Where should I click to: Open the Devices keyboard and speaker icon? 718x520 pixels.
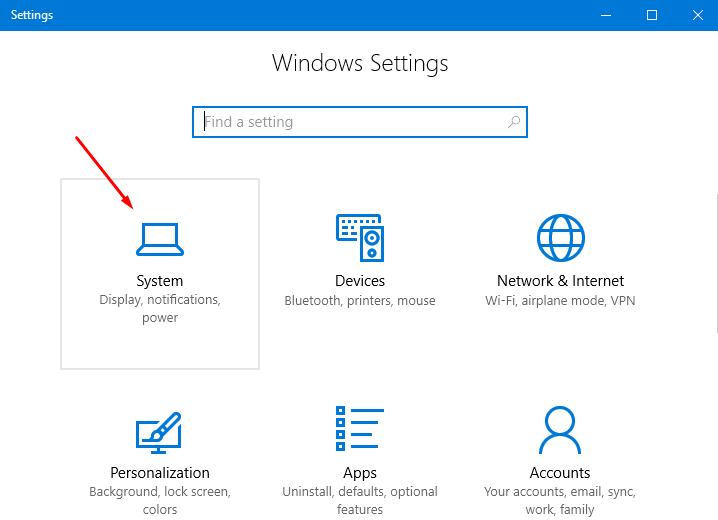tap(360, 238)
